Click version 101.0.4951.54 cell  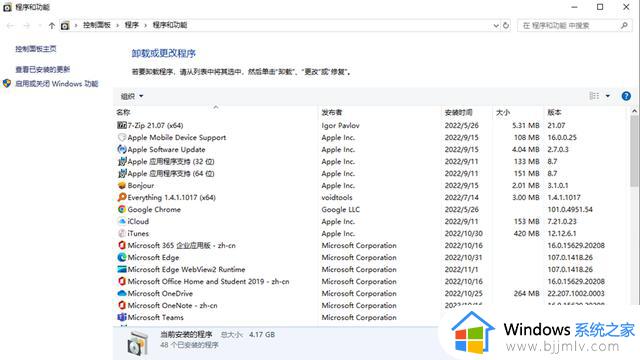point(570,209)
